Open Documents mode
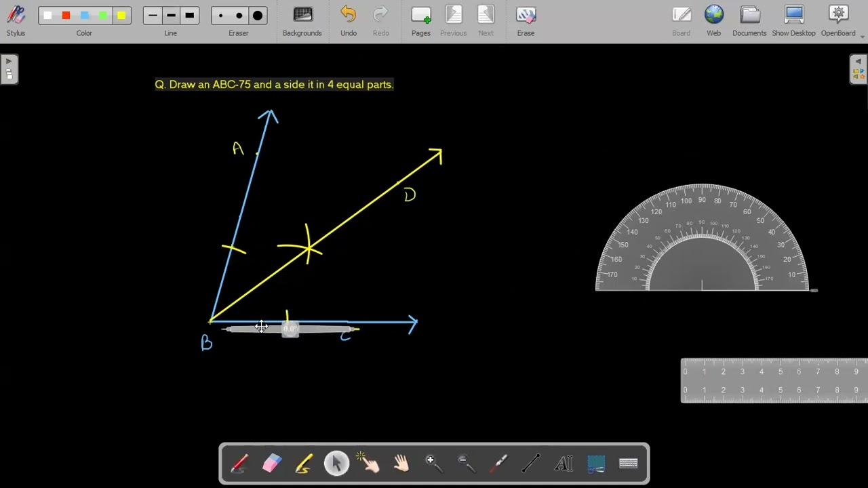Screen dimensions: 868x488 coord(749,21)
